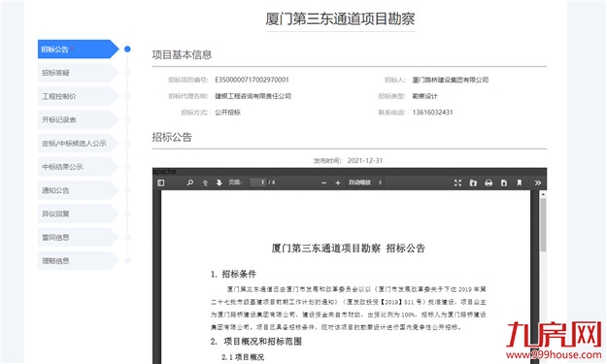Click the agency name 建银工程咨询有限责任公司

[253, 96]
